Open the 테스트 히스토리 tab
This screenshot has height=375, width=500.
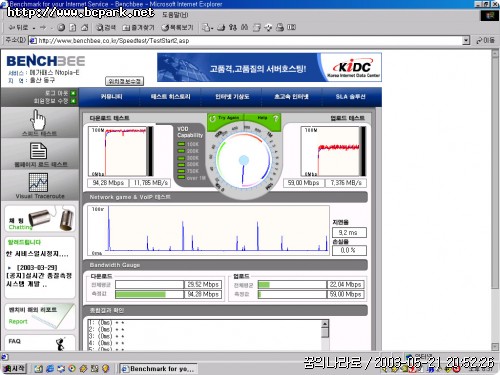tap(170, 97)
